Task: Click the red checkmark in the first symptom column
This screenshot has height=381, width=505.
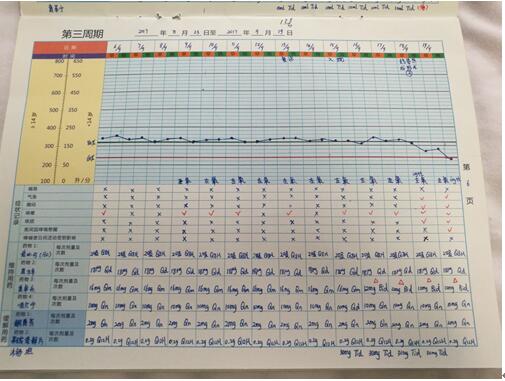Action: pos(104,212)
